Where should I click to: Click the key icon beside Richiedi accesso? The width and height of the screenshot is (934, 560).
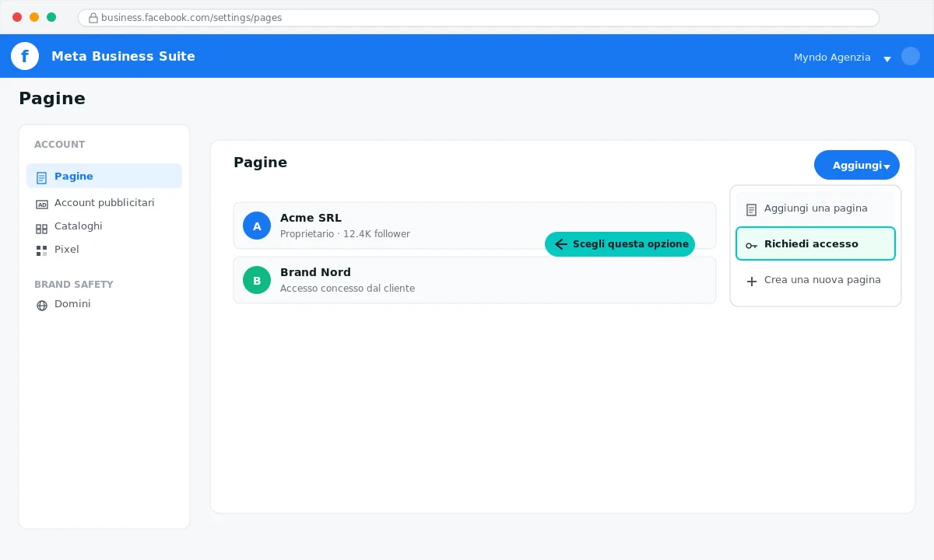coord(751,245)
